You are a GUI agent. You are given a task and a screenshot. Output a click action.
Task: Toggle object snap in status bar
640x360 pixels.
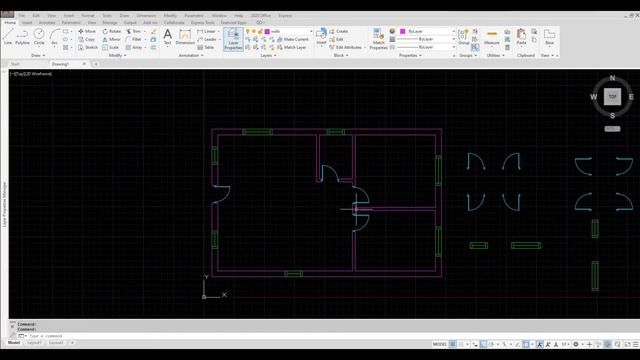pos(526,344)
